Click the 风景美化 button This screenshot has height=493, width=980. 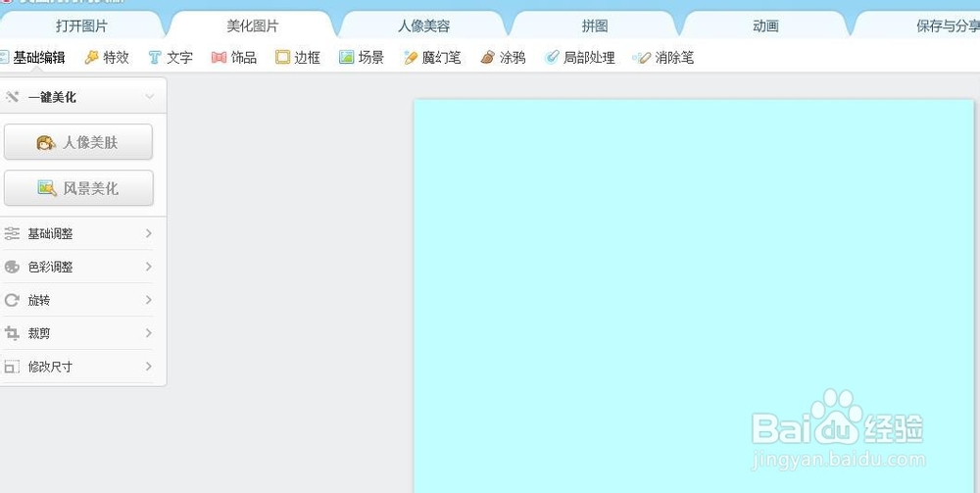78,188
